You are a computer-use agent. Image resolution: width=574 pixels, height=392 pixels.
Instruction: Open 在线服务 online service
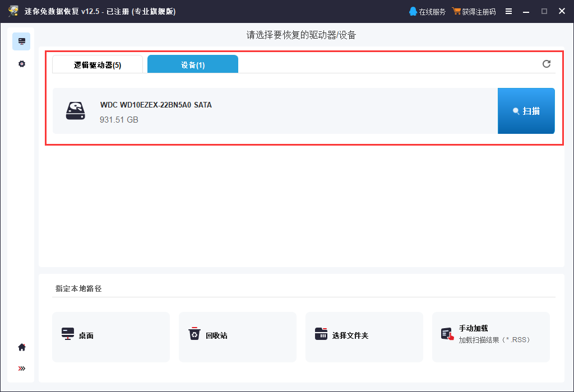[427, 12]
